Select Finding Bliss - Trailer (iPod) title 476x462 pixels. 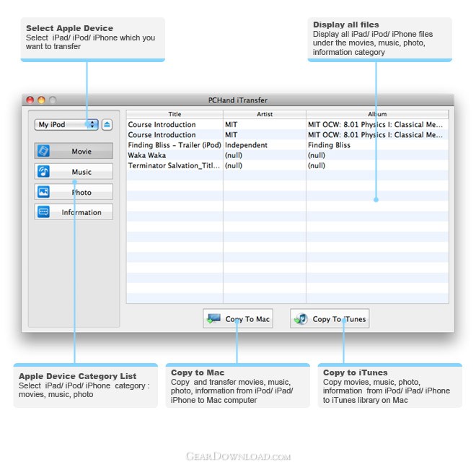click(175, 145)
